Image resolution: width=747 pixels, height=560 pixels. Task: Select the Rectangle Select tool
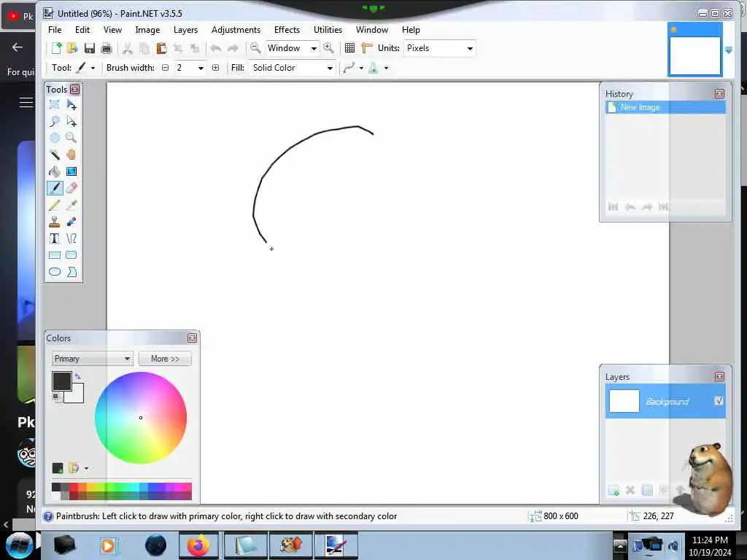pyautogui.click(x=54, y=104)
